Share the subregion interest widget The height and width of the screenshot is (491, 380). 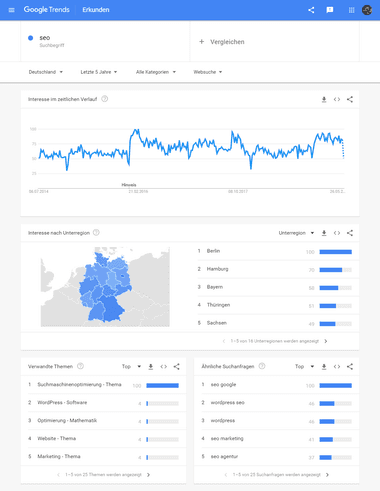350,233
